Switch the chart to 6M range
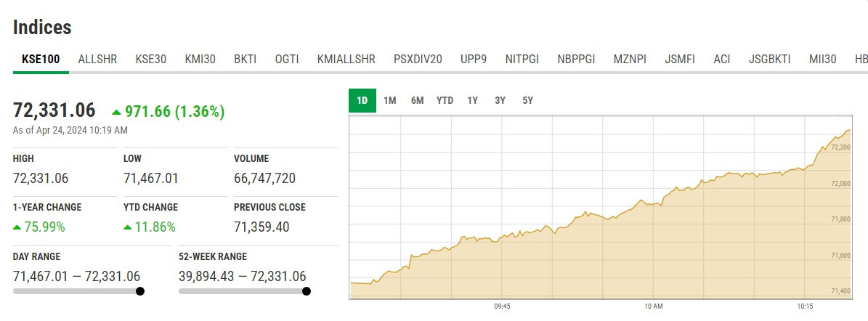868x321 pixels. [417, 101]
